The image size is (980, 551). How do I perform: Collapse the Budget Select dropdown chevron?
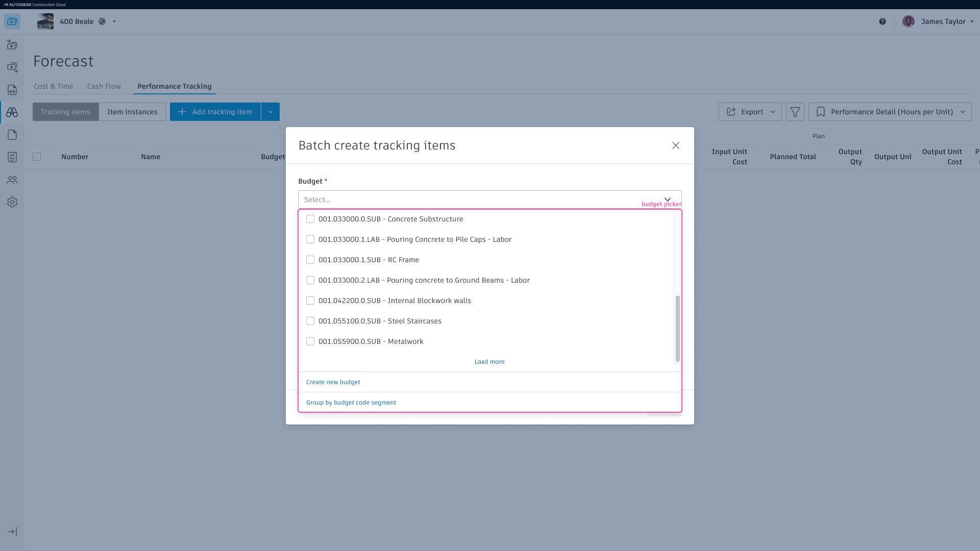click(668, 199)
